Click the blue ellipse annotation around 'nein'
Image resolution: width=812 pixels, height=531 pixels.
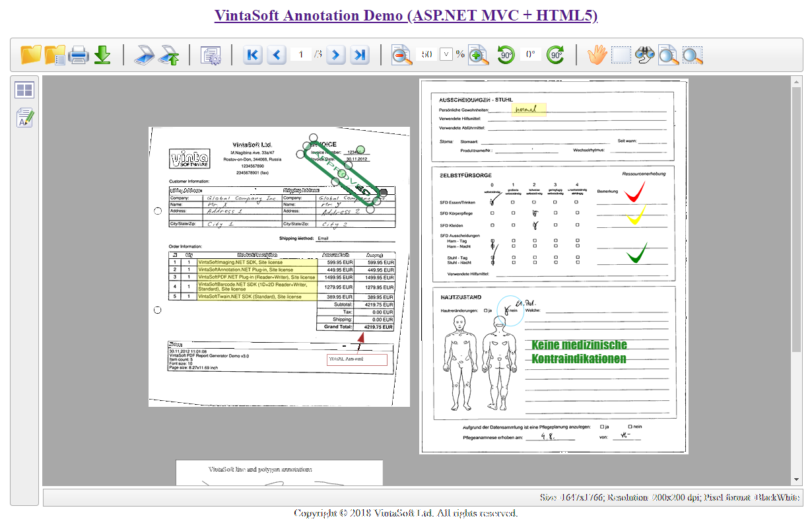[x=509, y=310]
